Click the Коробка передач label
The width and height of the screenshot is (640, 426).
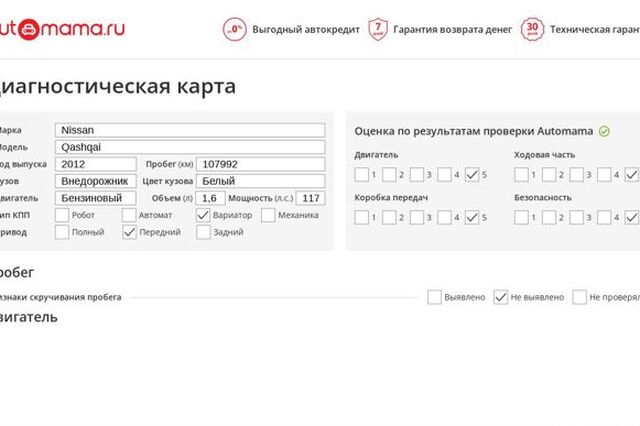pos(391,197)
